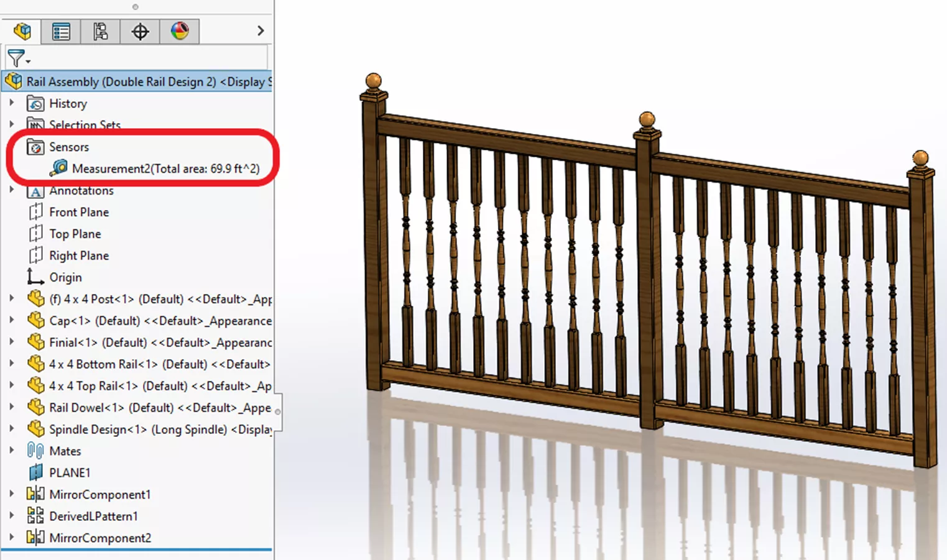This screenshot has height=560, width=947.
Task: Select the Front Plane in the tree
Action: [x=79, y=212]
